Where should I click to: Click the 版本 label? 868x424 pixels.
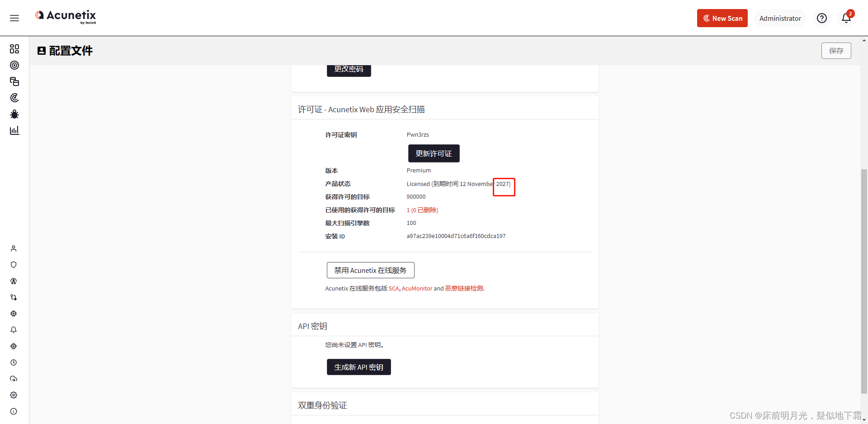(x=331, y=171)
